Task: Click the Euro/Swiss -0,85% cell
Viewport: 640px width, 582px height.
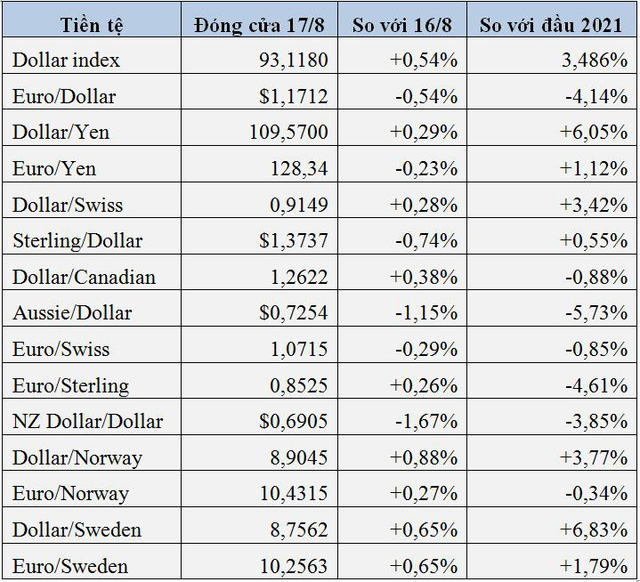Action: (x=552, y=345)
